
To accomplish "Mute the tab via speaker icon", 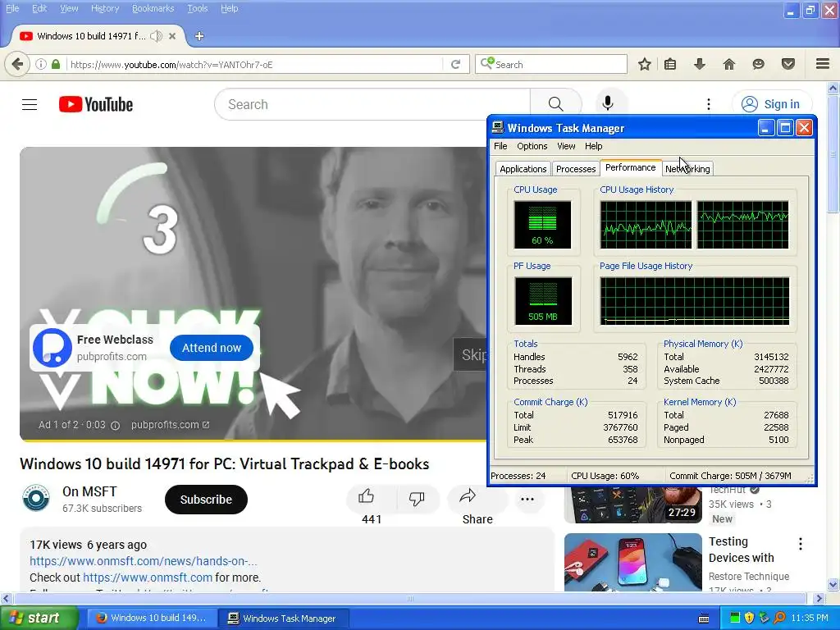I will pyautogui.click(x=156, y=36).
